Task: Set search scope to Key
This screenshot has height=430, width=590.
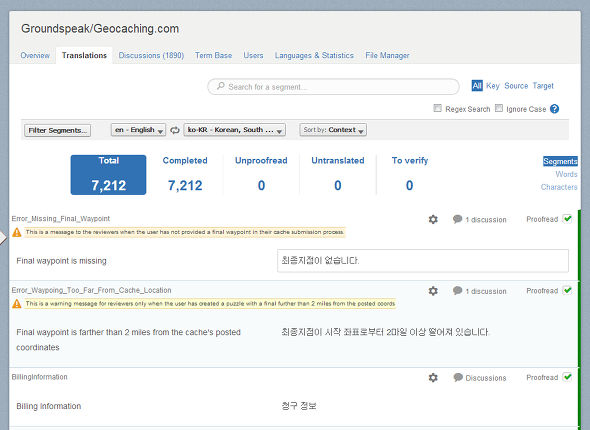Action: [x=493, y=86]
